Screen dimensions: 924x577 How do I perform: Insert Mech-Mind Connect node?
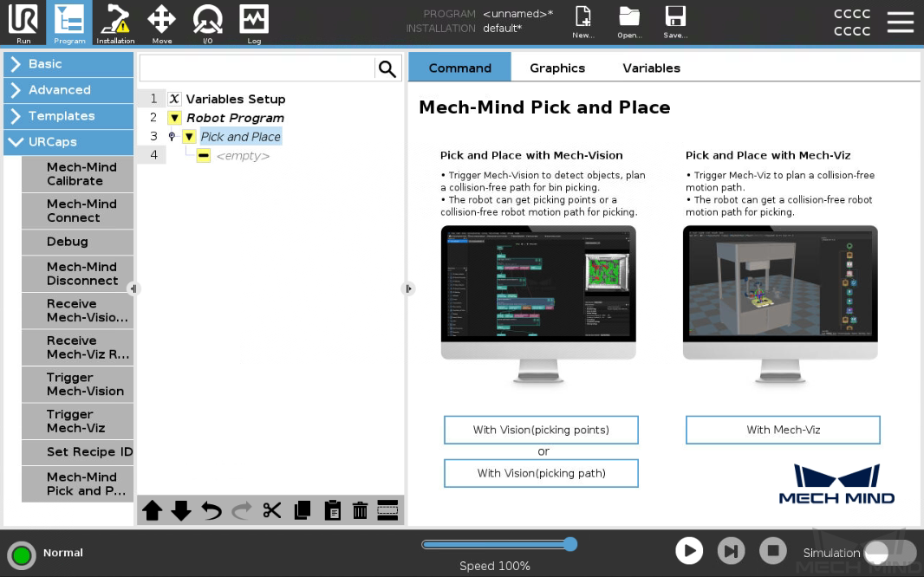pyautogui.click(x=78, y=211)
